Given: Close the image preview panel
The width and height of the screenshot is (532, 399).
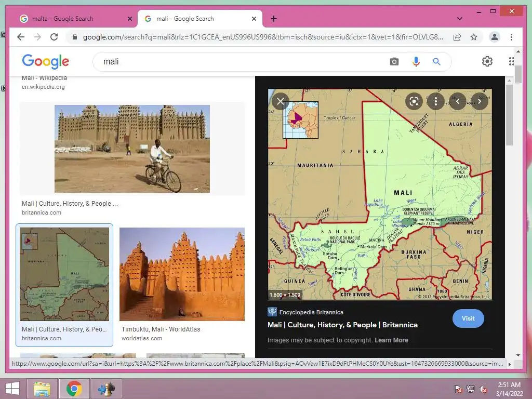Looking at the screenshot, I should (x=280, y=101).
